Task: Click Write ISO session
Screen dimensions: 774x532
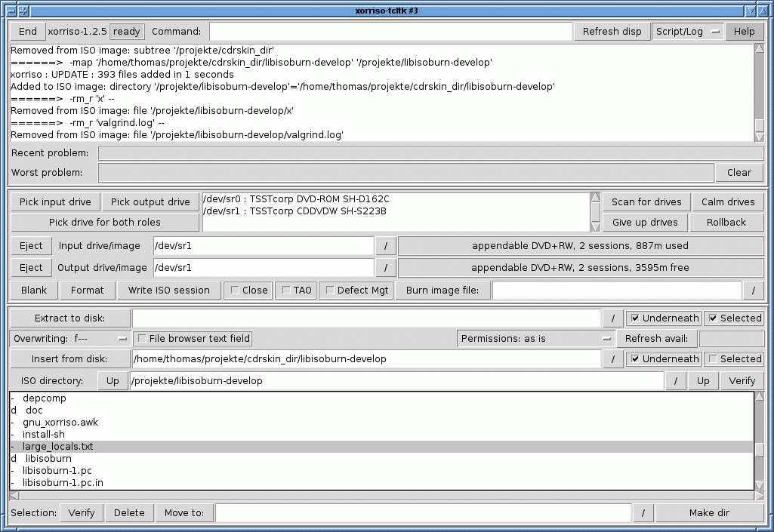Action: pos(169,291)
